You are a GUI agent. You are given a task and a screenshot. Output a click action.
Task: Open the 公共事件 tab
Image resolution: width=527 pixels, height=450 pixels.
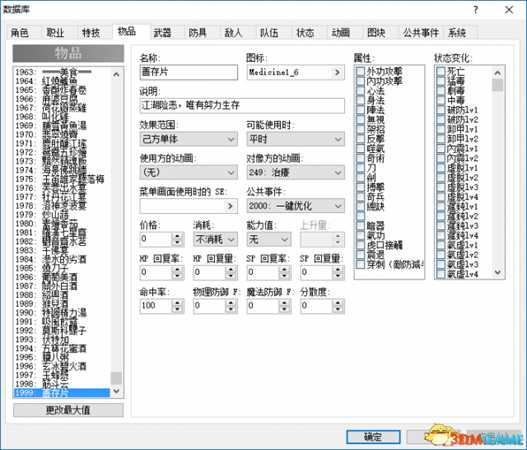pos(421,33)
